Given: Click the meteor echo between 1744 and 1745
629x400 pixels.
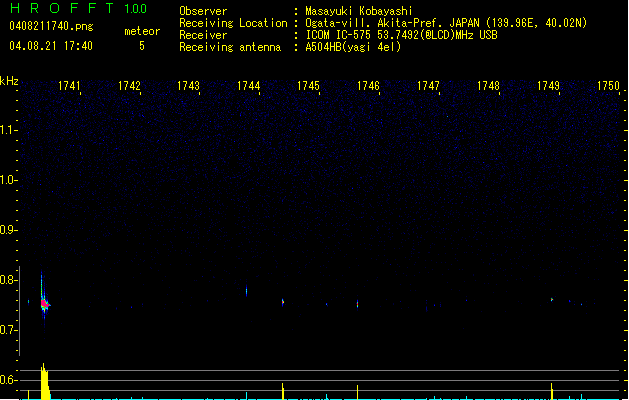Looking at the screenshot, I should coord(283,302).
